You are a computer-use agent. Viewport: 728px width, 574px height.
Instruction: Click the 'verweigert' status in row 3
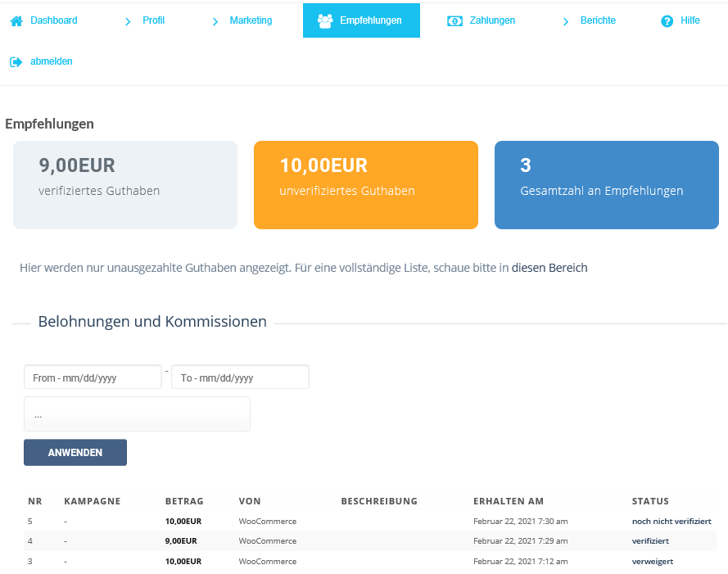[x=653, y=562]
